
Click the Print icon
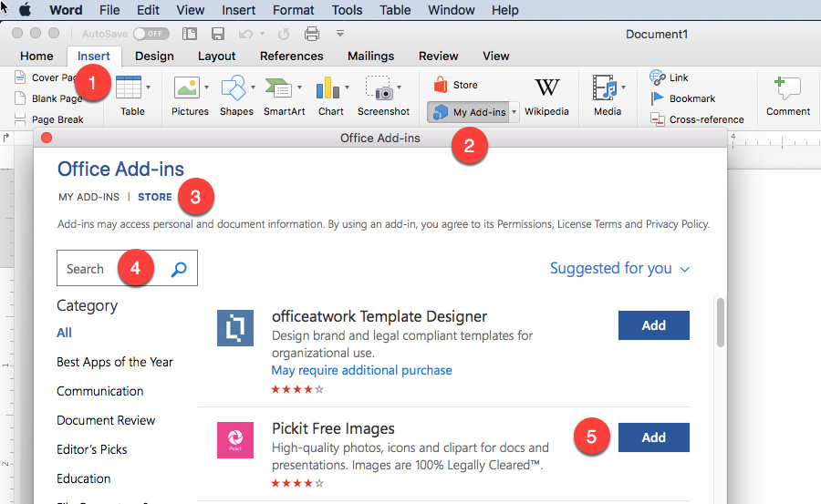pyautogui.click(x=312, y=34)
